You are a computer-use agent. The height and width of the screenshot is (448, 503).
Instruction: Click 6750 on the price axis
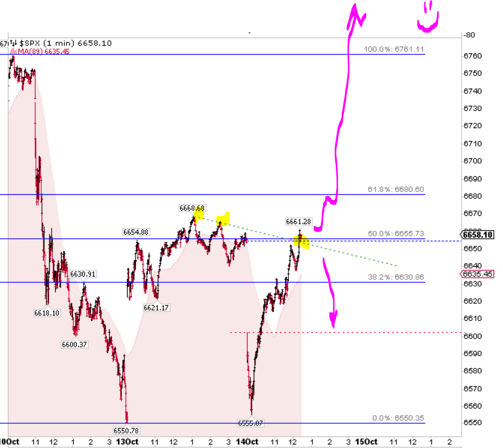tap(472, 73)
